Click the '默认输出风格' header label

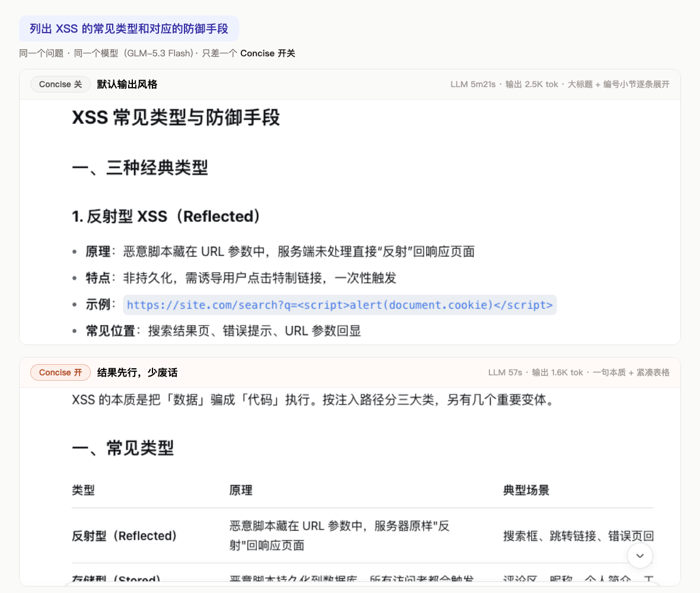[x=127, y=84]
